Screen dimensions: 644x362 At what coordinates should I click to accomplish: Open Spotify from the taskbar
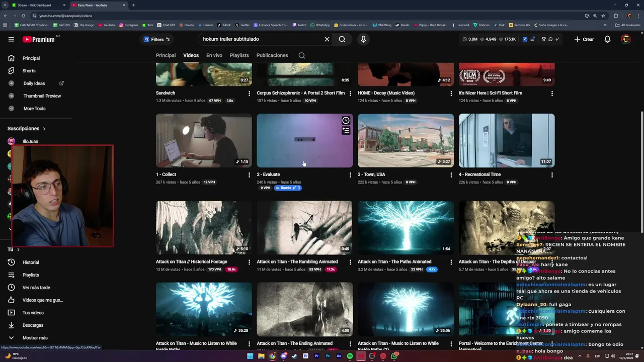tap(350, 356)
